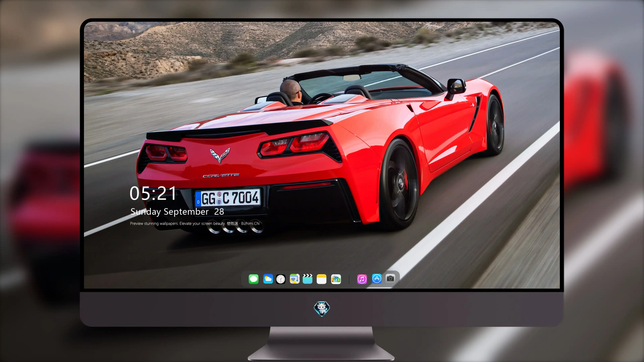Click the 05:21 clock display
Viewport: 644px width, 362px height.
153,193
